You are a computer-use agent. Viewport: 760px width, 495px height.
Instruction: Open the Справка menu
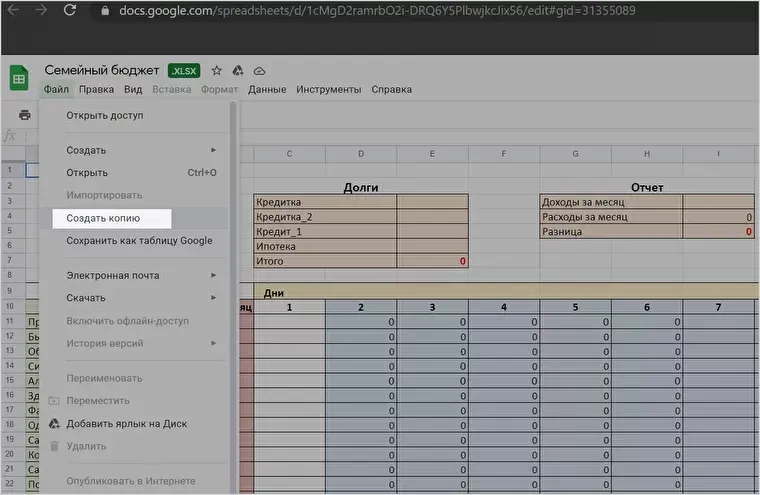(x=392, y=90)
